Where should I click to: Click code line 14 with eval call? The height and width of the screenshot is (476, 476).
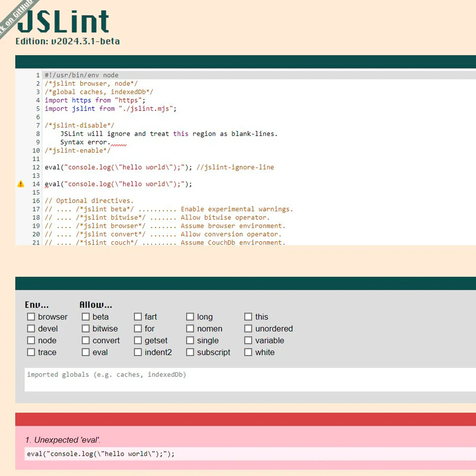118,184
